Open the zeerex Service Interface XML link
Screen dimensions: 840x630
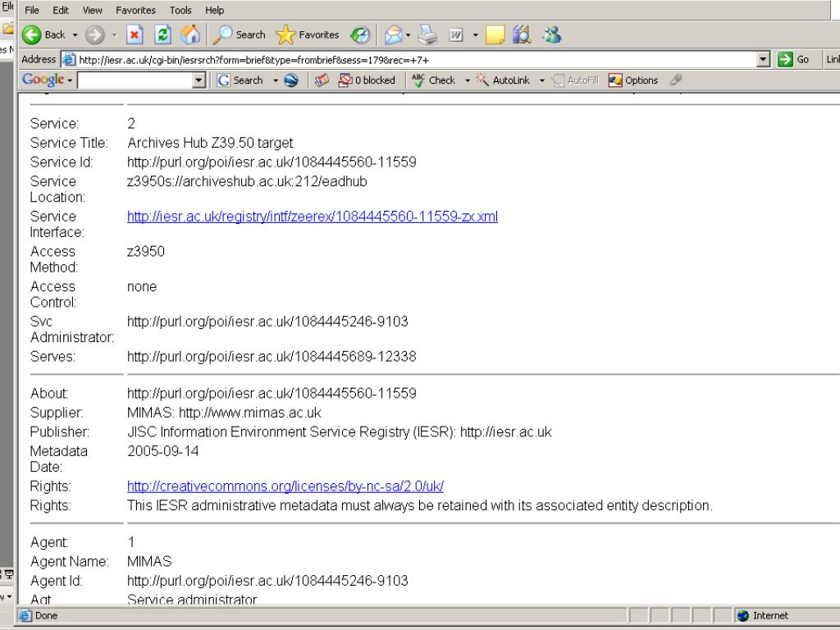pyautogui.click(x=313, y=217)
